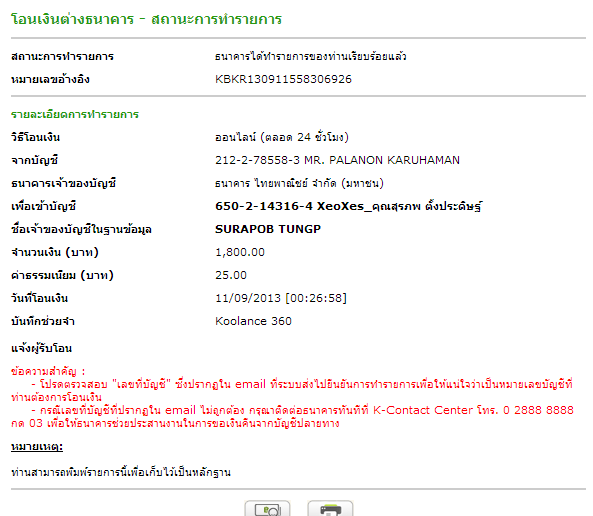593x516 pixels.
Task: Click the status message ธนาคารได้ทำรายการของท่านเรียบร้อยแล้ว
Action: pyautogui.click(x=310, y=56)
